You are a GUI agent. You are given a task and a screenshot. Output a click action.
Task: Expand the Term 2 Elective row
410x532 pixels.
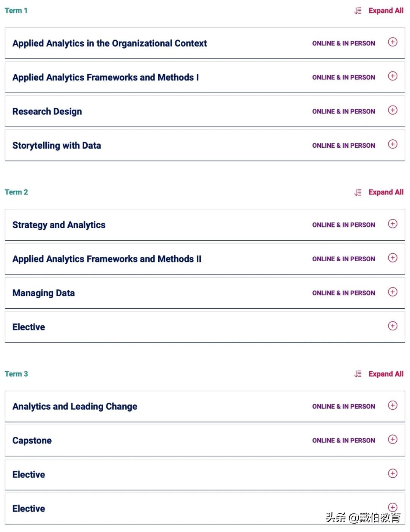[x=393, y=326]
